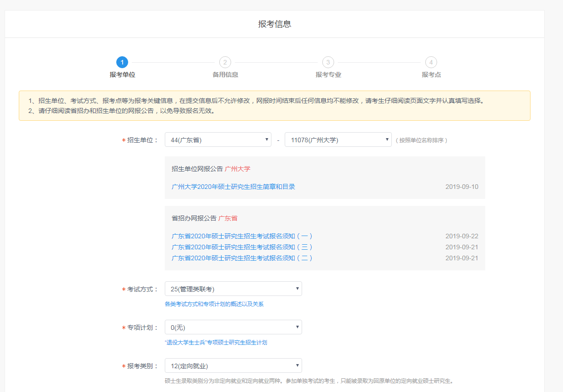The height and width of the screenshot is (392, 563).
Task: Open the province dropdown showing 44(广东省)
Action: [218, 139]
